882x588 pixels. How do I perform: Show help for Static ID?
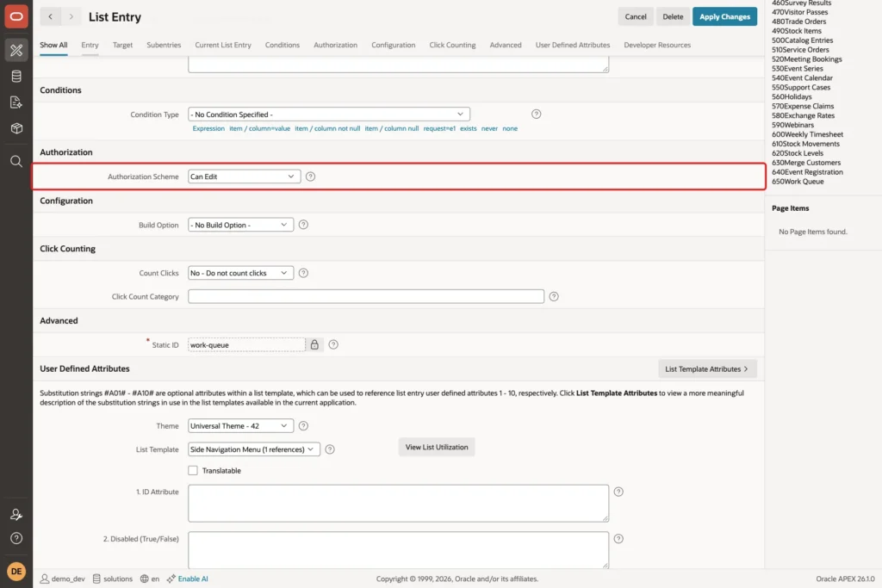[333, 344]
